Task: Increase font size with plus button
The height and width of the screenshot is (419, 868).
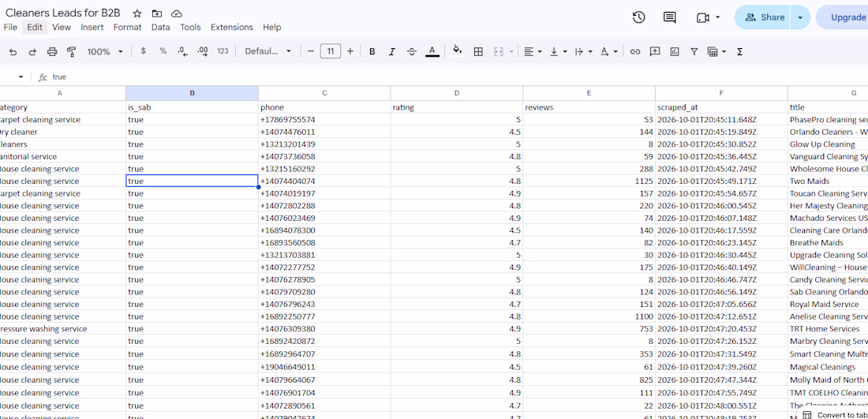Action: point(350,51)
